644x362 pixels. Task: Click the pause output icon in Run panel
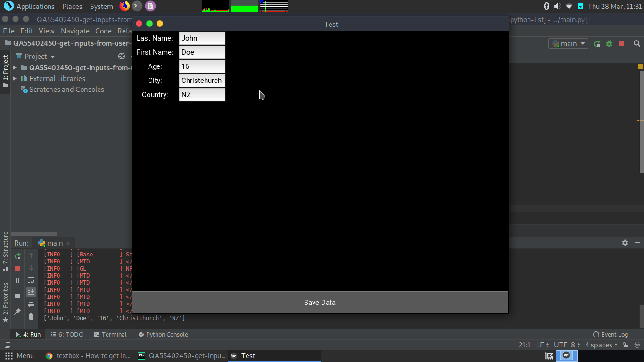17,280
